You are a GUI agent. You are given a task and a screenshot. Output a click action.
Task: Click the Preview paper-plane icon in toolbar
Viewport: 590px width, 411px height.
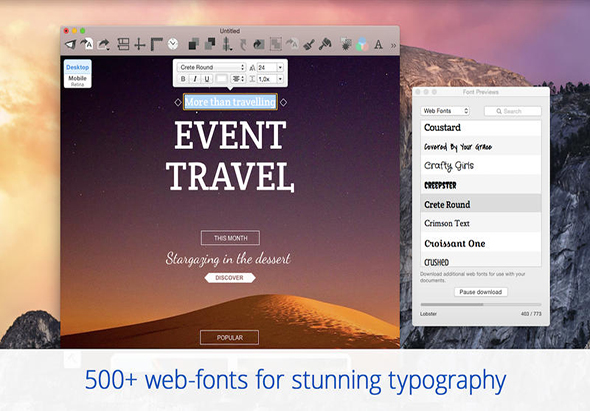click(x=70, y=44)
